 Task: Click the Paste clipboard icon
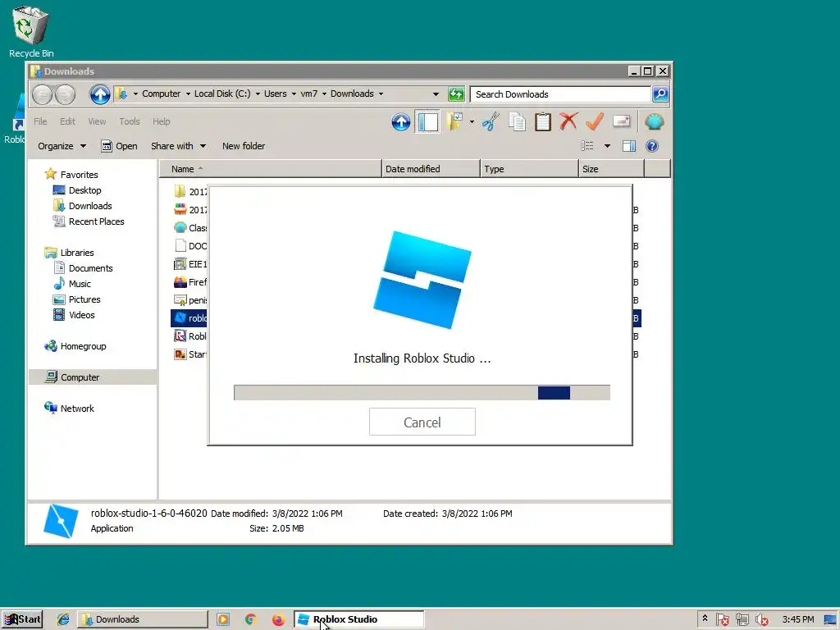coord(543,121)
